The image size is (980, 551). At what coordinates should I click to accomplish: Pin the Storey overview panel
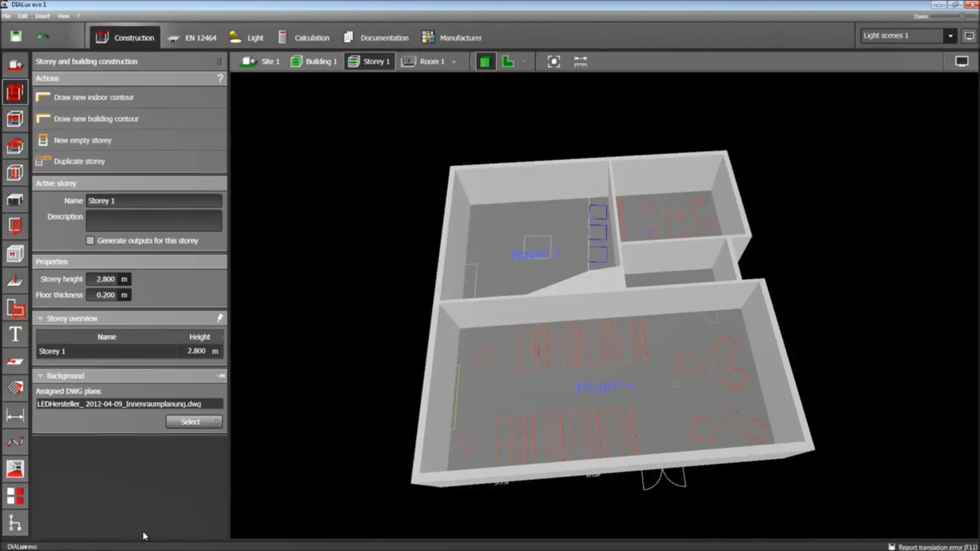pyautogui.click(x=220, y=318)
